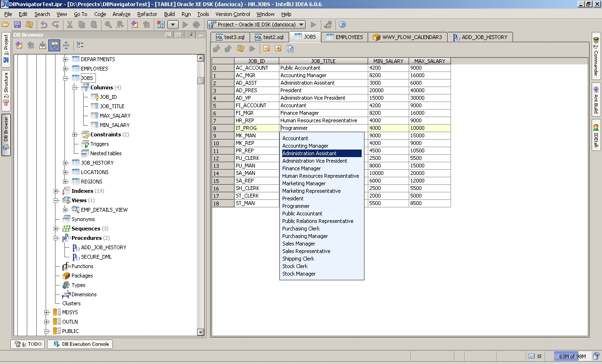Image resolution: width=602 pixels, height=364 pixels.
Task: Click the memory usage indicator 63M of 98M
Action: [x=572, y=356]
